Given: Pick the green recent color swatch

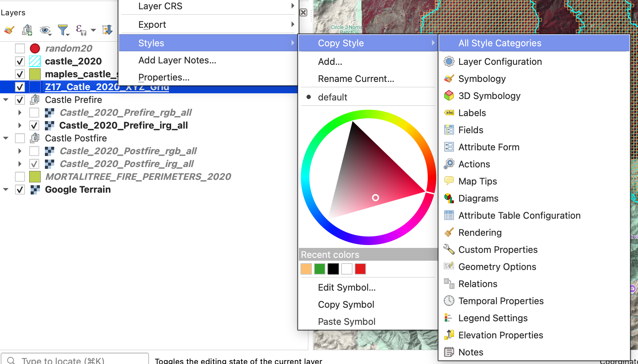Looking at the screenshot, I should 320,269.
